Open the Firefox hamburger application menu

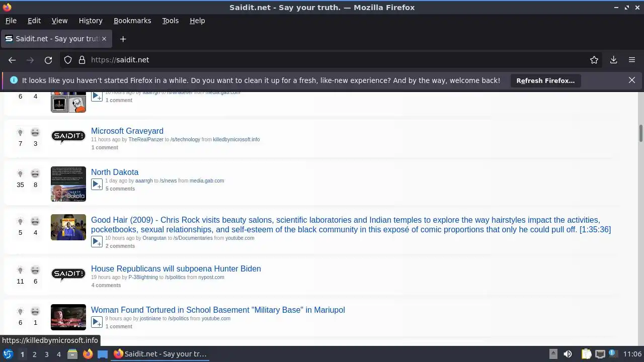[632, 60]
